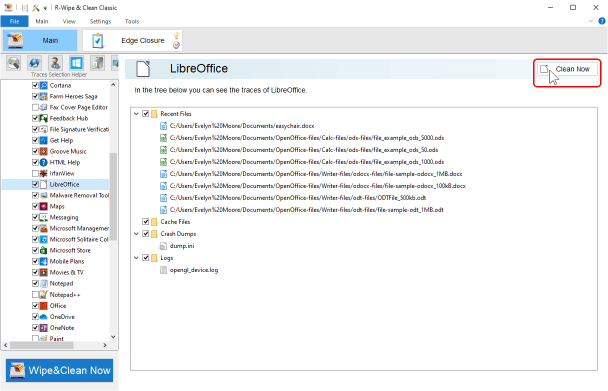Collapse the ribbon with top-right chevron
Screen dimensions: 608x391
click(x=591, y=21)
